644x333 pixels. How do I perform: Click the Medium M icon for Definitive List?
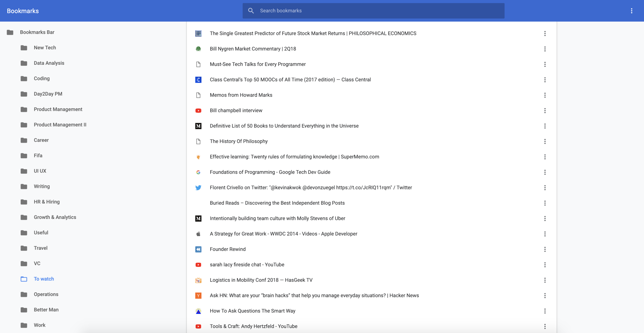tap(198, 126)
